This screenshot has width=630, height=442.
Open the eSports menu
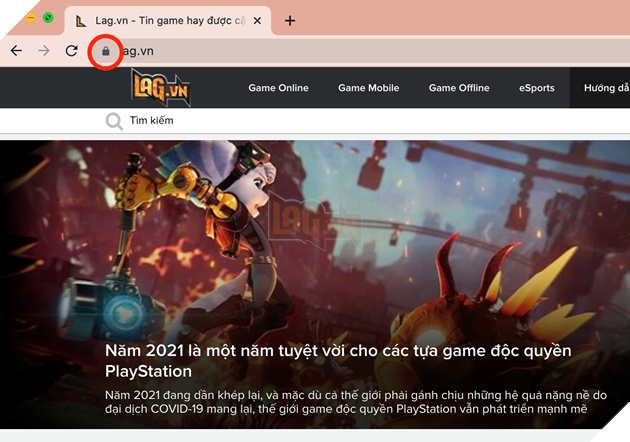(x=536, y=88)
